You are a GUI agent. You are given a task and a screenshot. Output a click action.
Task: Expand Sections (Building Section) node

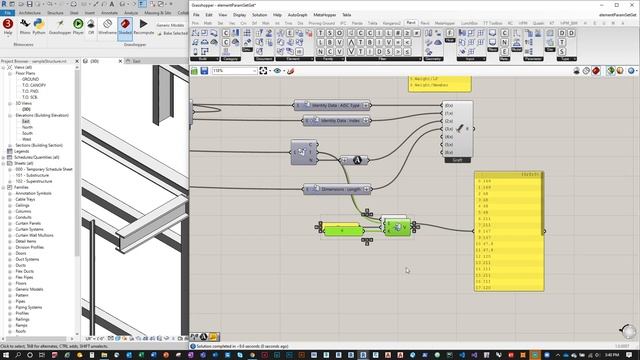click(x=10, y=145)
